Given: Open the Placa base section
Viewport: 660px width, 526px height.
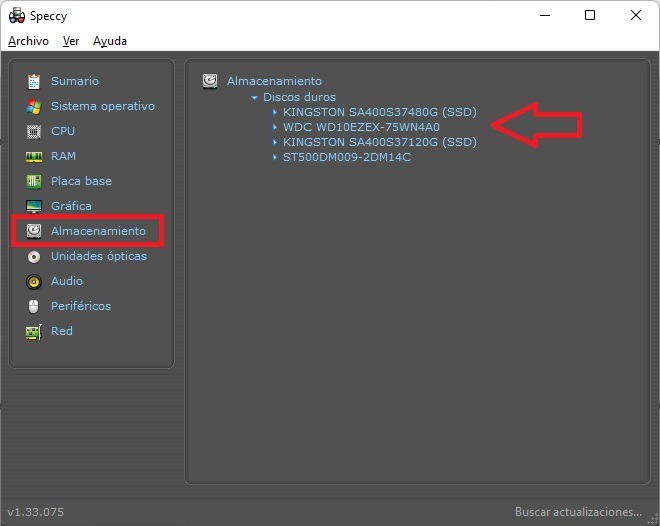Looking at the screenshot, I should coord(81,181).
